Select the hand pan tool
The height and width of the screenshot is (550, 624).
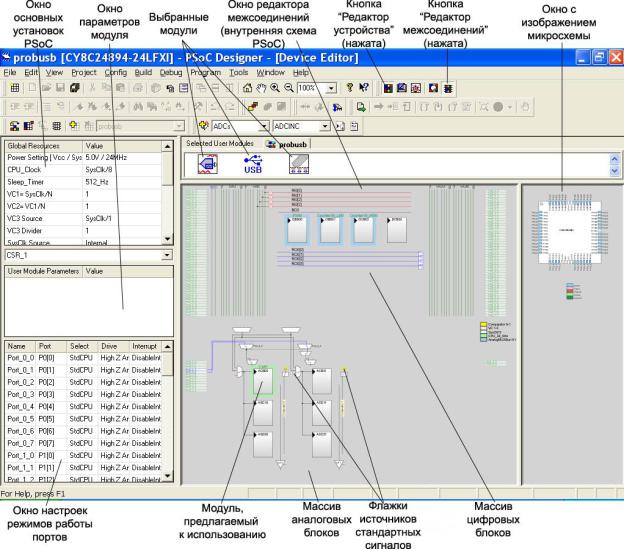pos(261,88)
